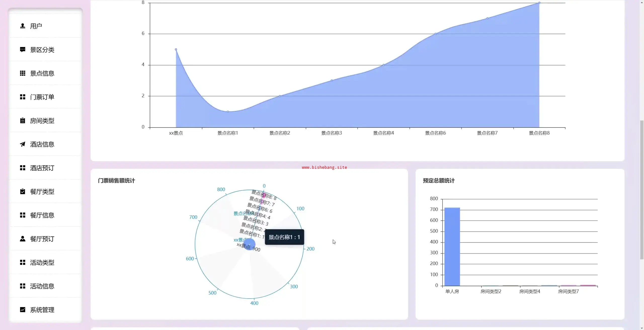644x330 pixels.
Task: Click the user icon beside 用户
Action: pyautogui.click(x=23, y=26)
